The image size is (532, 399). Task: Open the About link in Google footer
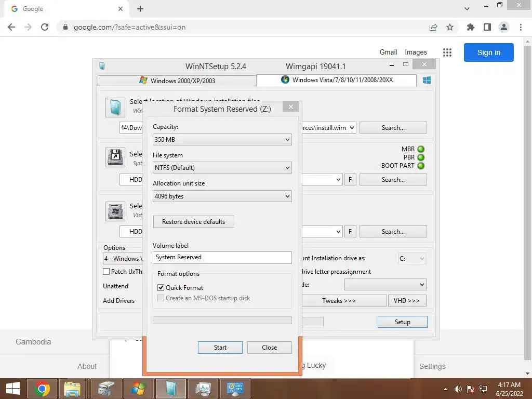click(x=87, y=366)
